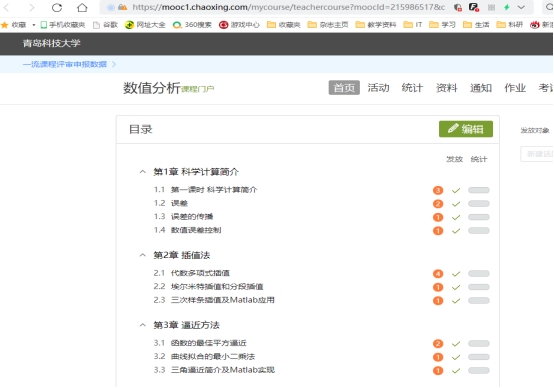Viewport: 554px width, 388px height.
Task: Open section 1.4 数值误差控制
Action: coord(188,230)
